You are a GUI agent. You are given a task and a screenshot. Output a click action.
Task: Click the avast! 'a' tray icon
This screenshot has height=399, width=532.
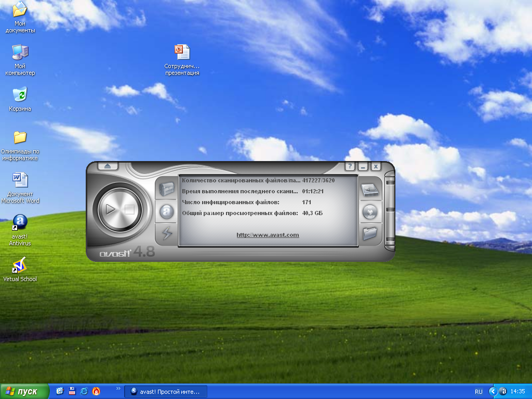503,392
